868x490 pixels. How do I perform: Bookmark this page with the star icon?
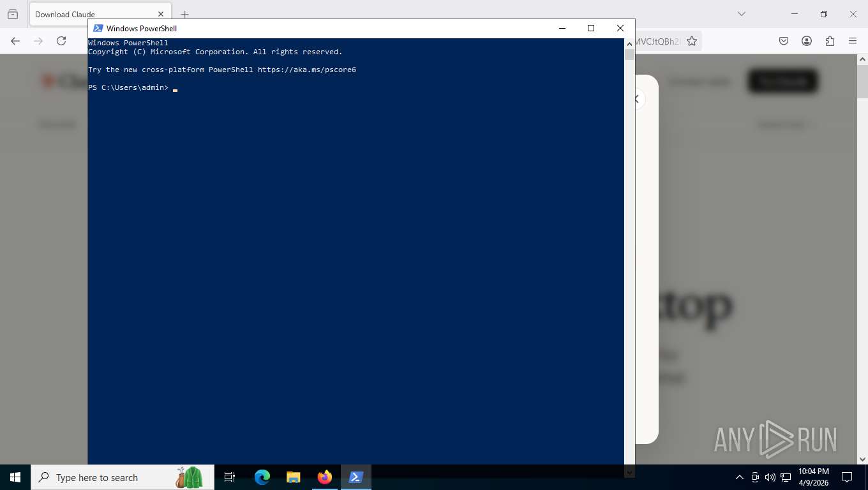692,41
